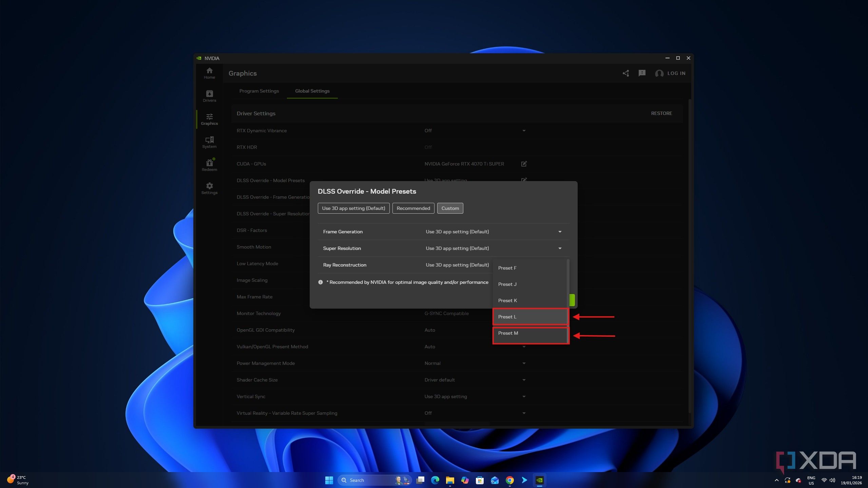The width and height of the screenshot is (868, 488).
Task: Click the info icon beside NVIDIA recommendation note
Action: coord(320,282)
